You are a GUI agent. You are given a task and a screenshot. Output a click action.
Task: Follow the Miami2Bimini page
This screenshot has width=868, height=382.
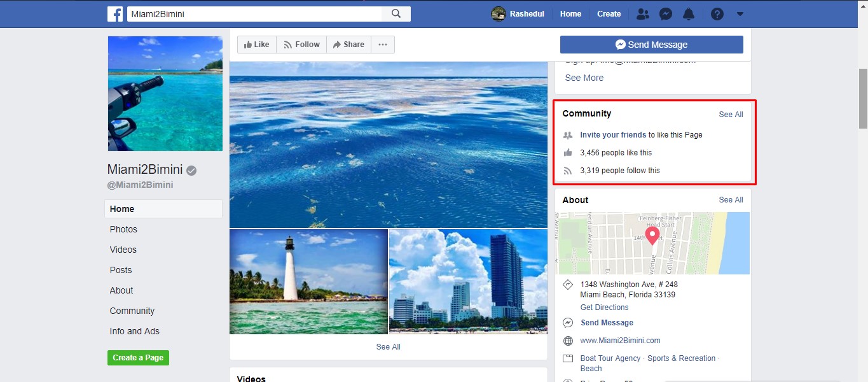pyautogui.click(x=301, y=45)
